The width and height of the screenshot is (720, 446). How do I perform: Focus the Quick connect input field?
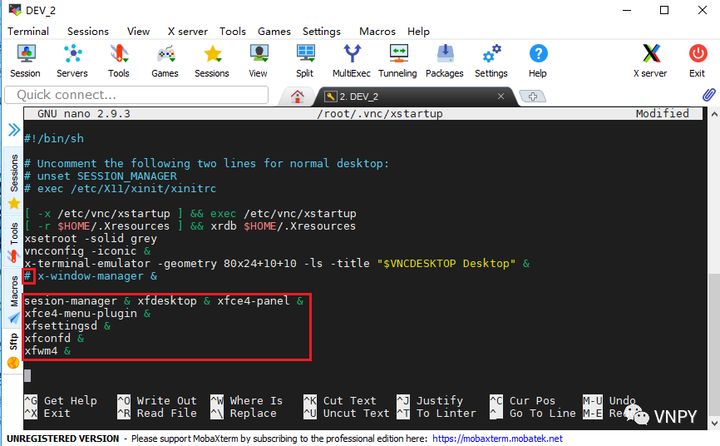coord(136,95)
